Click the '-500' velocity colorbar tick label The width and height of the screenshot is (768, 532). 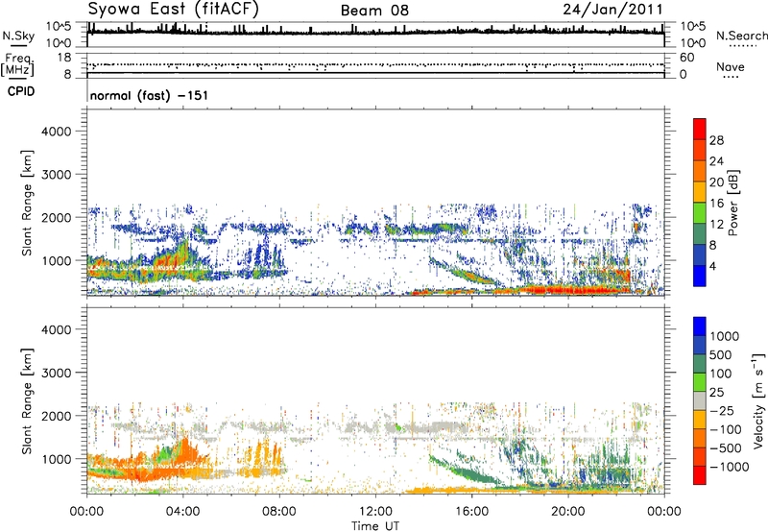[726, 448]
